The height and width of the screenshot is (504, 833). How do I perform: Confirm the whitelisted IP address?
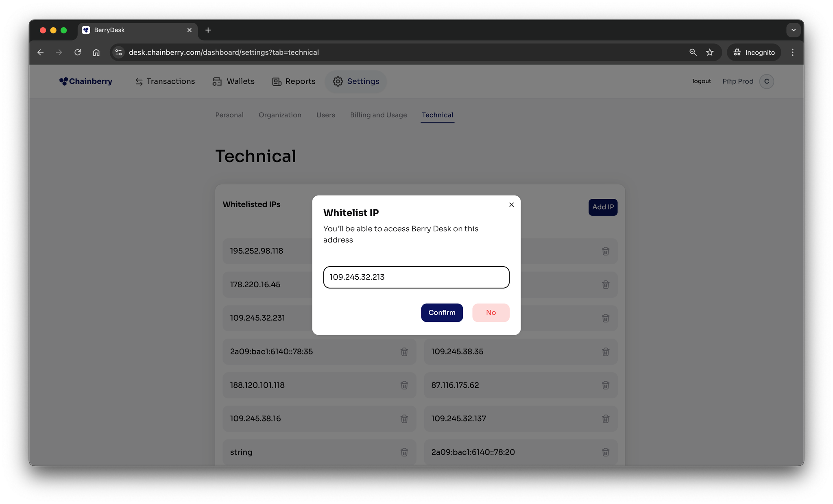coord(442,313)
